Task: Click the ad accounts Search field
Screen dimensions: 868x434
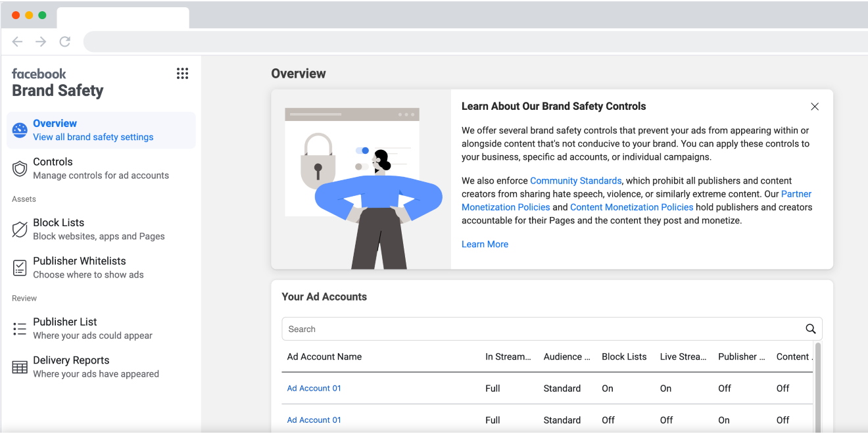Action: click(x=539, y=329)
